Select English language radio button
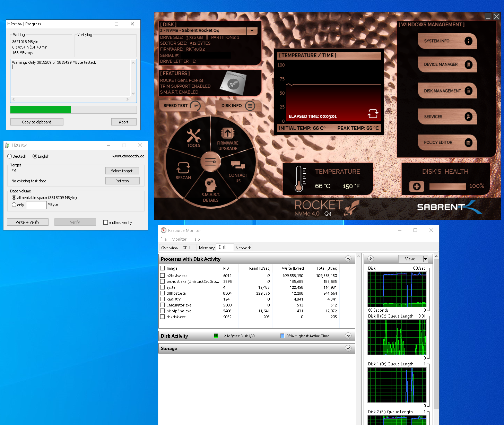504x425 pixels. coord(35,156)
